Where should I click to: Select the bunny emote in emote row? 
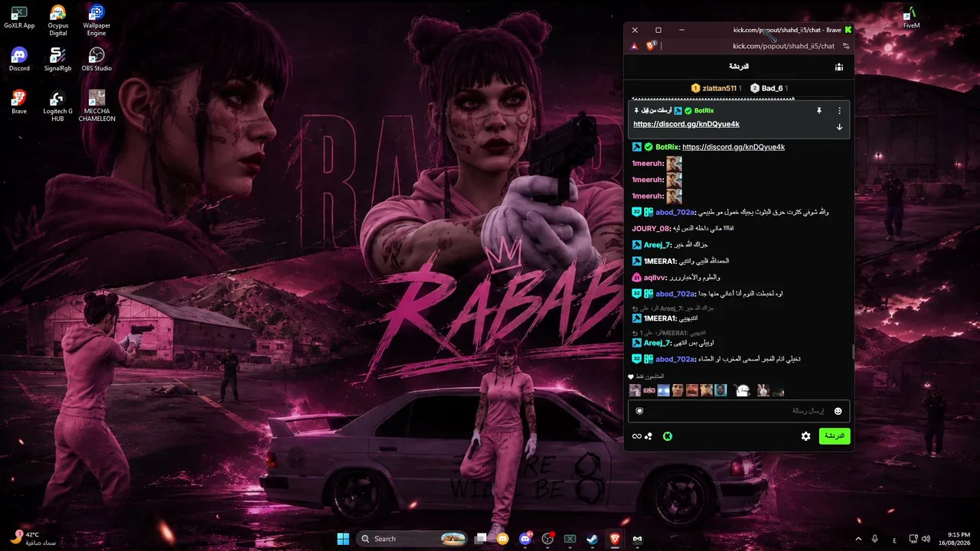tap(763, 390)
